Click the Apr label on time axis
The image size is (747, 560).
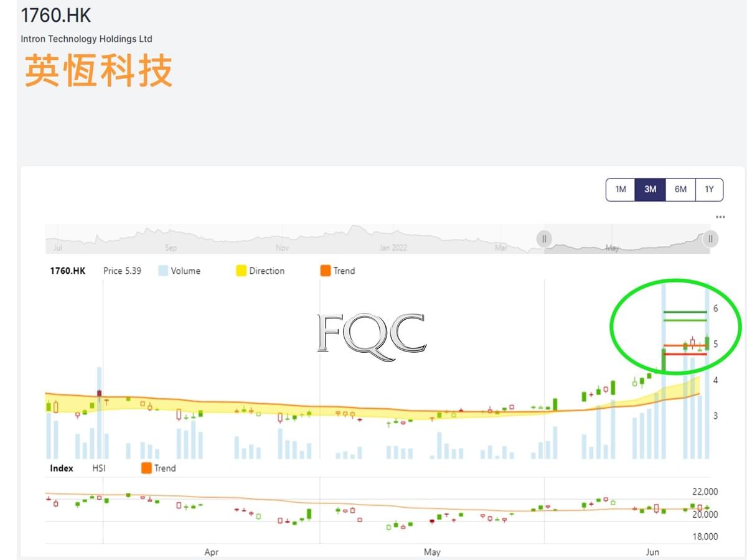[x=212, y=552]
